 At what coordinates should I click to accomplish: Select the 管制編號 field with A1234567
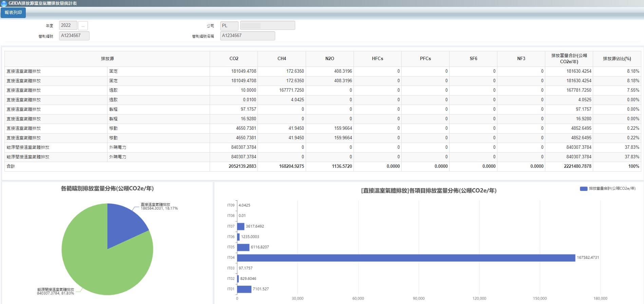point(74,36)
